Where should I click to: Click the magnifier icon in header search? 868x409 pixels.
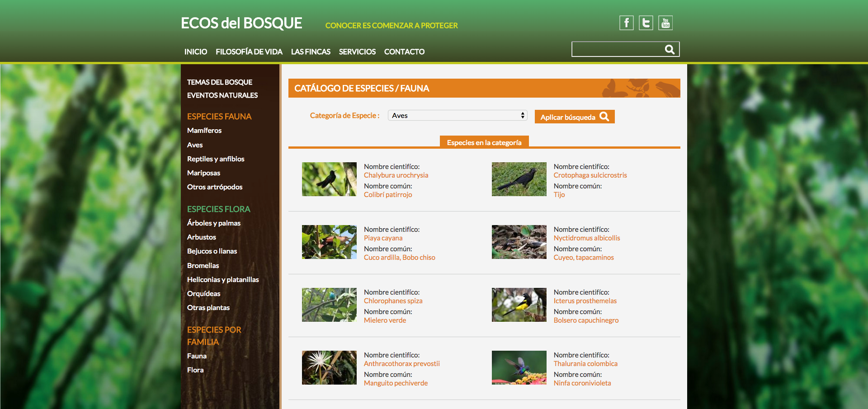(x=670, y=50)
